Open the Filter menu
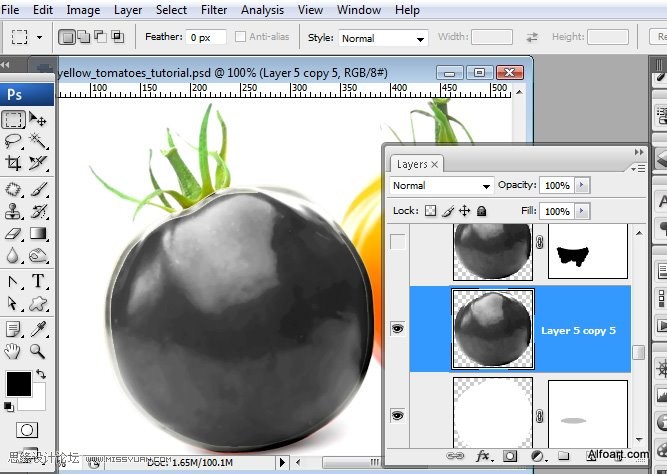The image size is (667, 474). [x=214, y=10]
